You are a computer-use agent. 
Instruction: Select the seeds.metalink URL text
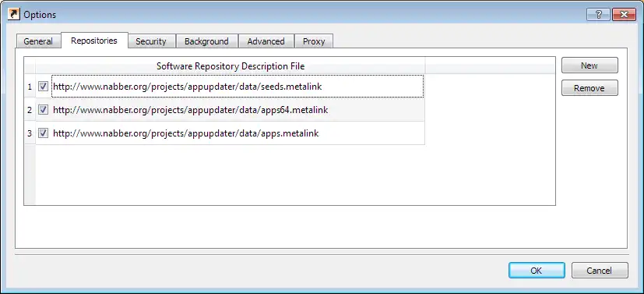[188, 87]
